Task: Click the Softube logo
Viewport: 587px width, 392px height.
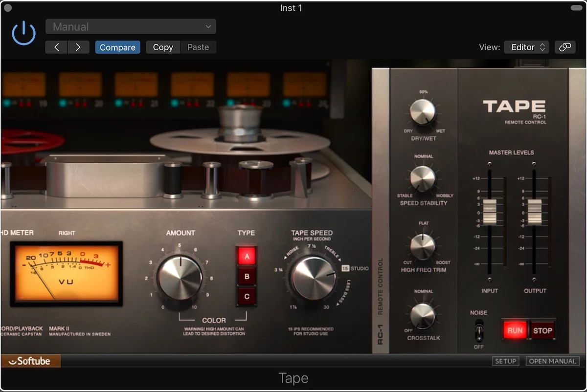Action: [x=30, y=361]
